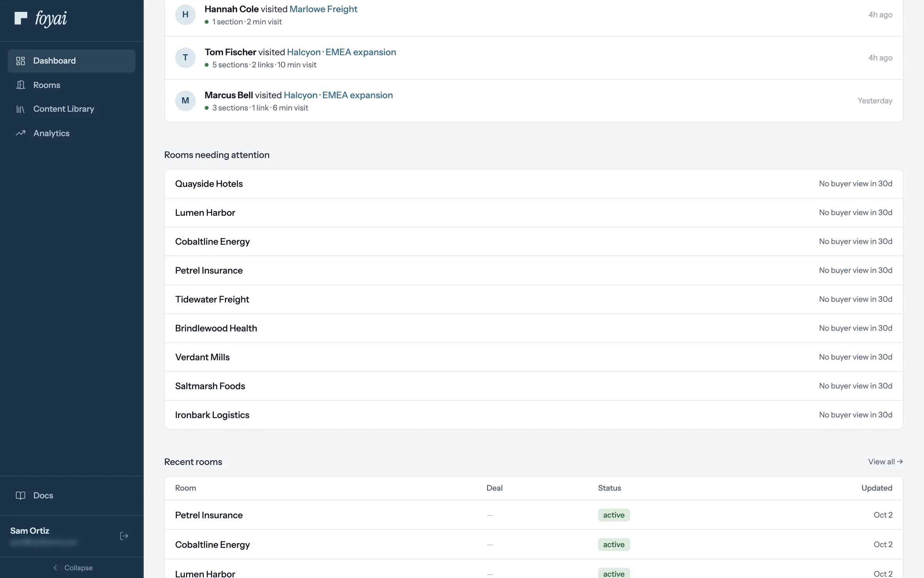Image resolution: width=924 pixels, height=578 pixels.
Task: Open Cobaltline Energy in Recent rooms table
Action: [x=534, y=544]
